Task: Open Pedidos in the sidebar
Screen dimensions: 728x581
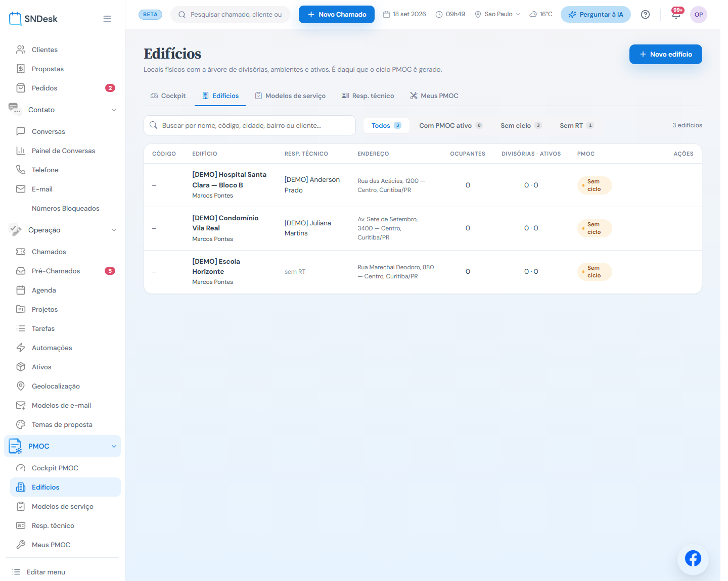Action: 65,88
